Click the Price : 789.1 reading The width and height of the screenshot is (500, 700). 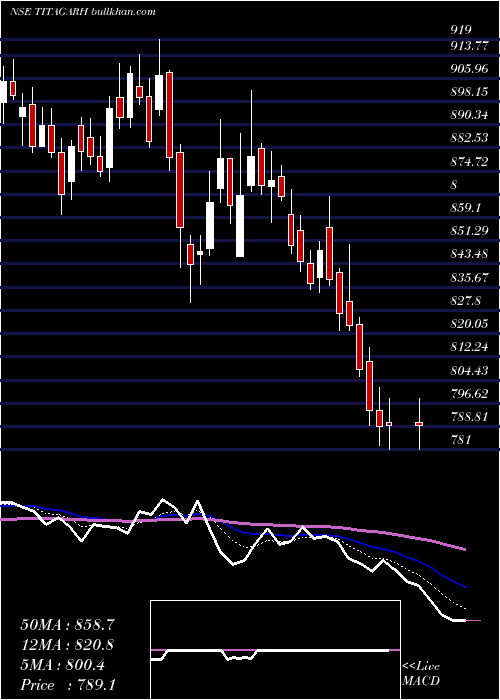[68, 685]
